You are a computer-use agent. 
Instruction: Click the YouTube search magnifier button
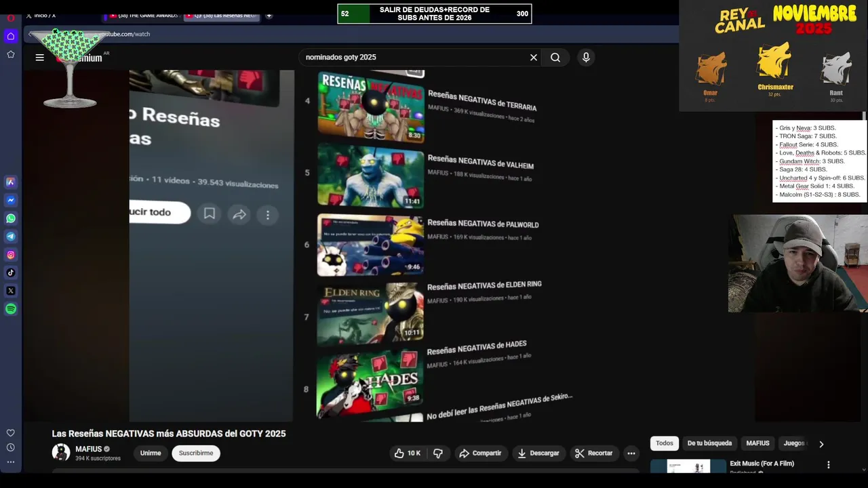pyautogui.click(x=555, y=58)
